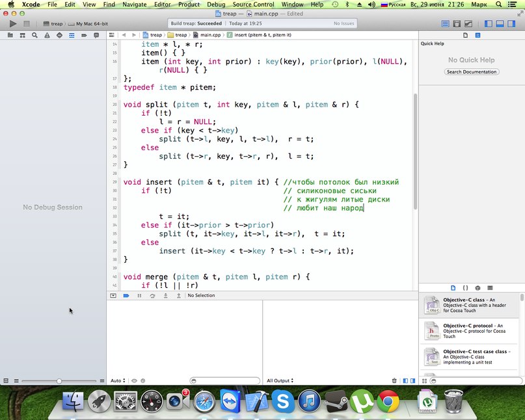Open the Editor menu
Image resolution: width=525 pixels, height=420 pixels.
pos(163,5)
